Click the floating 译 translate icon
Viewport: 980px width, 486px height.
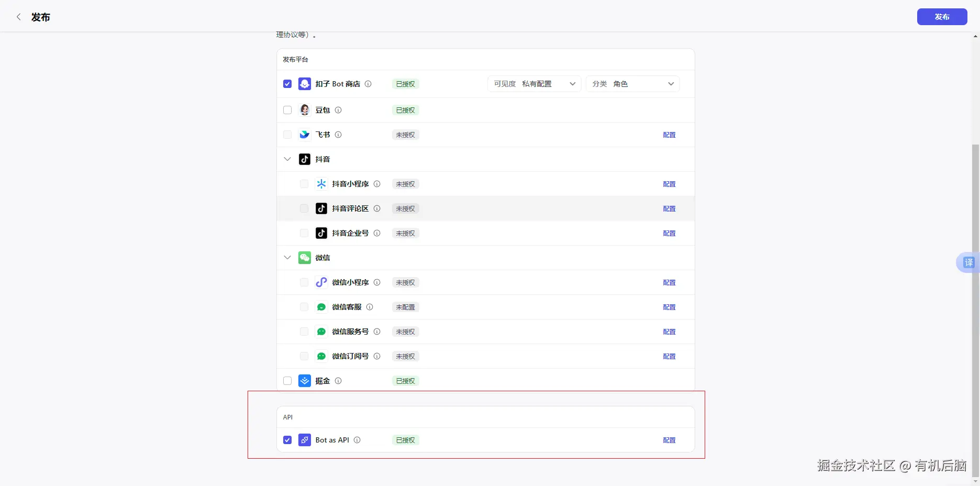(x=968, y=262)
